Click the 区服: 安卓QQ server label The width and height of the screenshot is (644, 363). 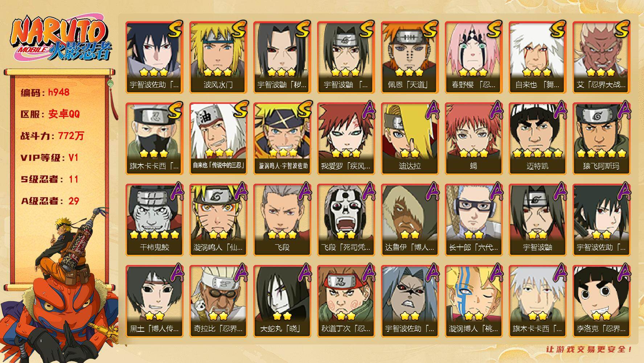[x=50, y=114]
